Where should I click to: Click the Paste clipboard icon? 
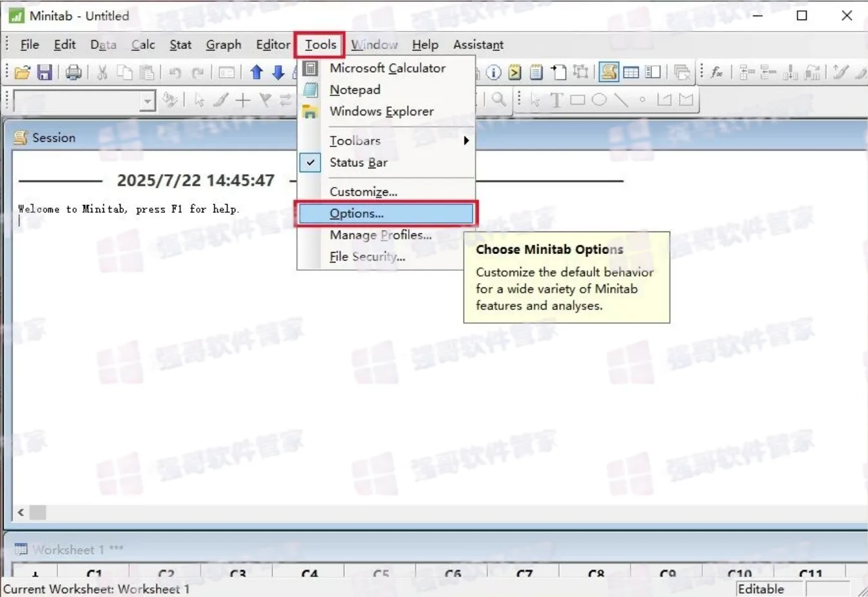[147, 72]
